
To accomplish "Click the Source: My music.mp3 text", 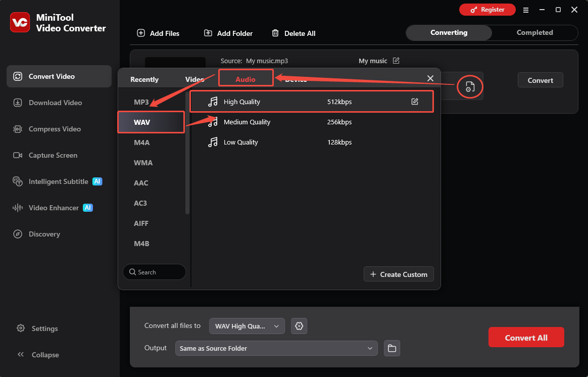I will pyautogui.click(x=254, y=61).
